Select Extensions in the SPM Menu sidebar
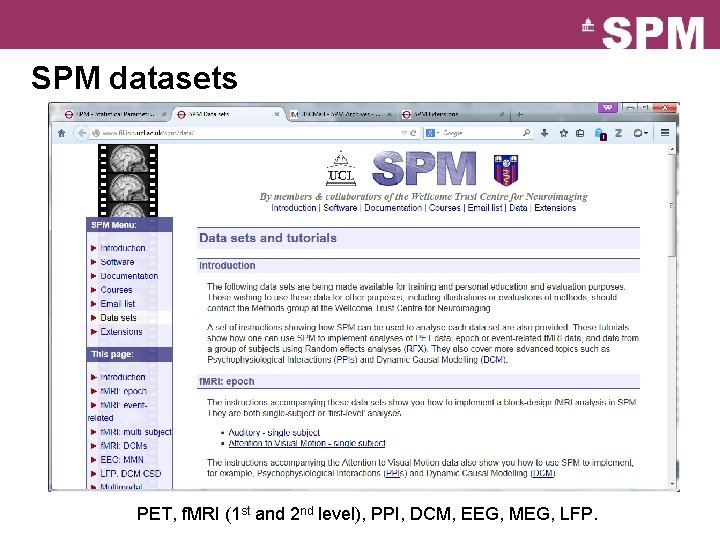The width and height of the screenshot is (720, 540). 121,332
